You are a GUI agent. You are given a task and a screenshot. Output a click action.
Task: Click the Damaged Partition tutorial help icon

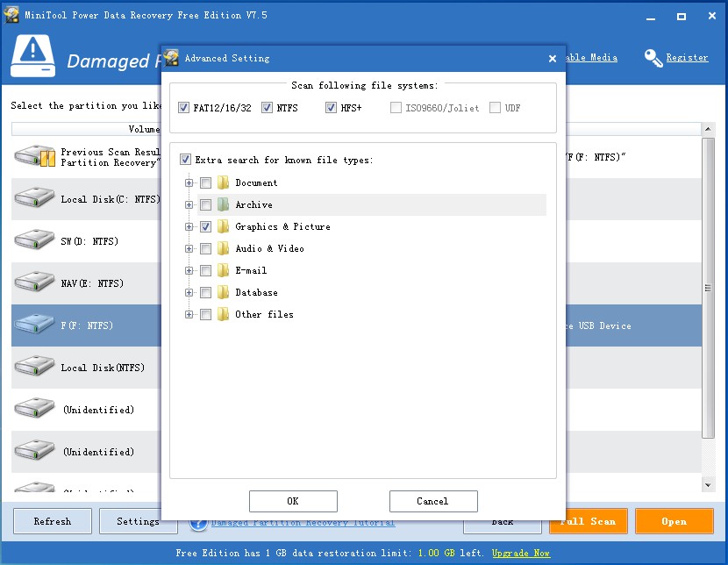pyautogui.click(x=197, y=523)
